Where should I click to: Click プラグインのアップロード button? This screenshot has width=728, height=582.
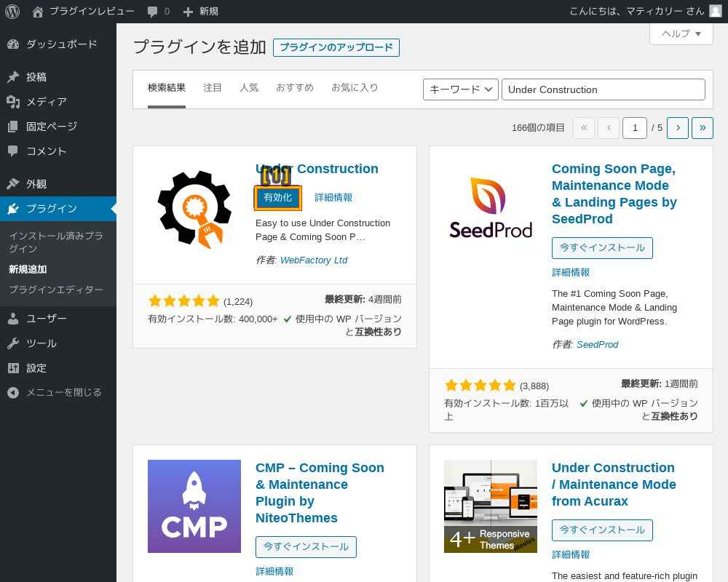(336, 47)
